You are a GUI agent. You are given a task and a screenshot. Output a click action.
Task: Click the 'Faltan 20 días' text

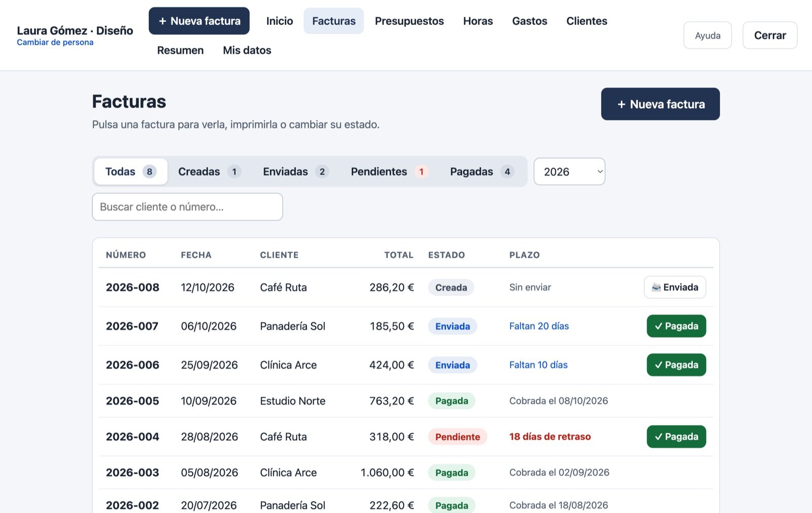tap(539, 326)
